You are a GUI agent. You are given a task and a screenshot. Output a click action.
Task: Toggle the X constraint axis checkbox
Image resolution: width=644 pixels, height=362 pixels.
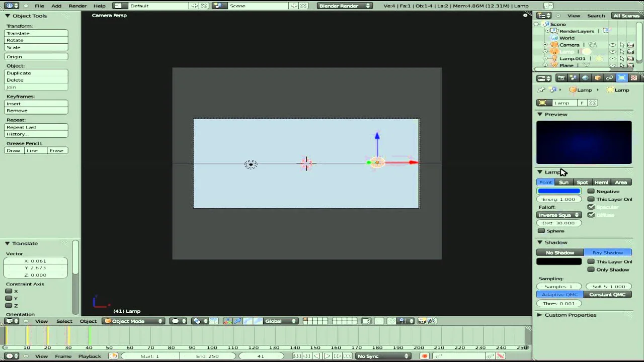9,291
